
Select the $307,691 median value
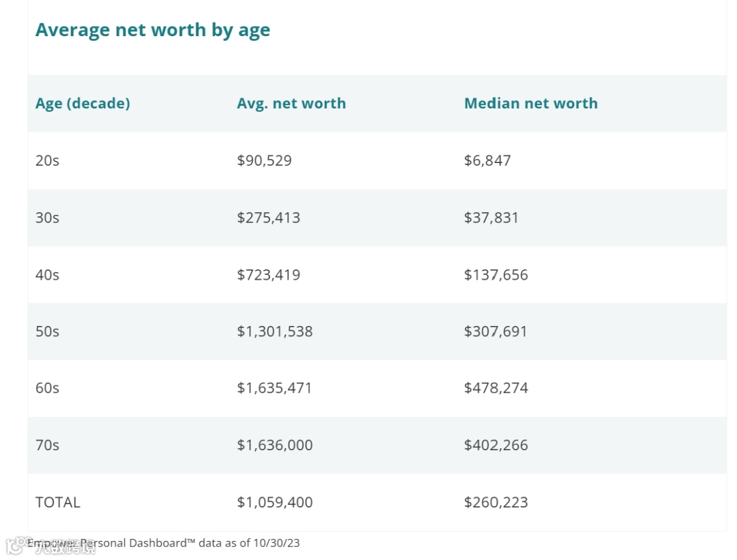[x=496, y=331]
